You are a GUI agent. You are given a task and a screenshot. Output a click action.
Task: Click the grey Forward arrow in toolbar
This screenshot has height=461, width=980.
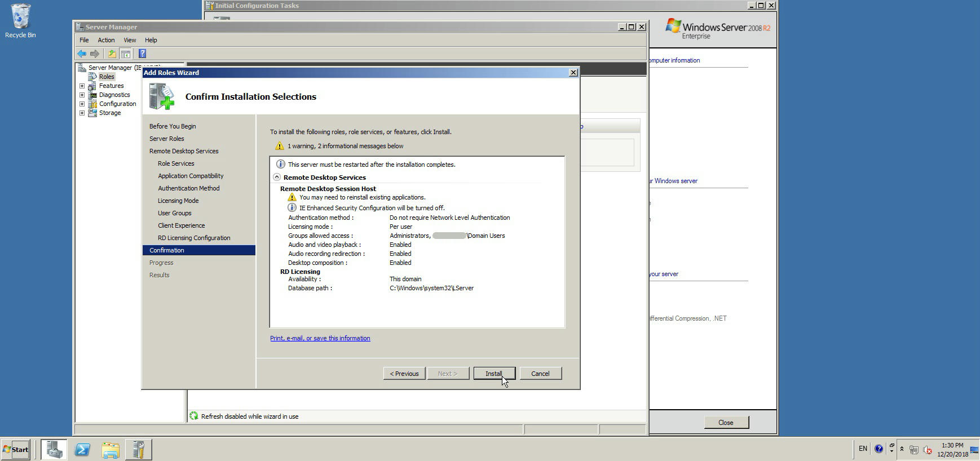pyautogui.click(x=95, y=54)
